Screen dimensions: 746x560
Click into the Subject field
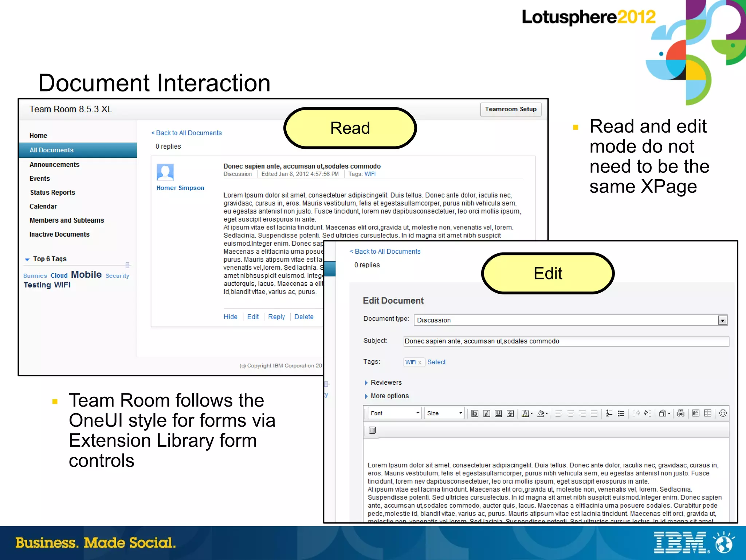[x=566, y=341]
